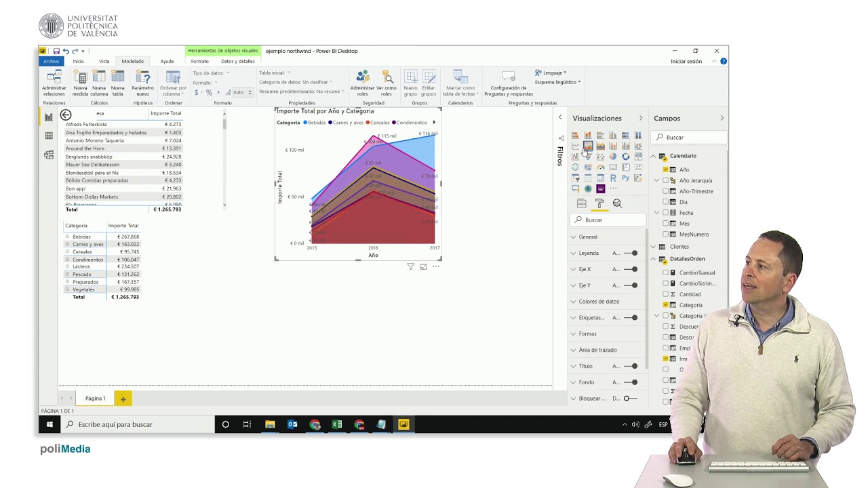Expand the Bebidas row in matrix
868x488 pixels.
click(x=67, y=237)
